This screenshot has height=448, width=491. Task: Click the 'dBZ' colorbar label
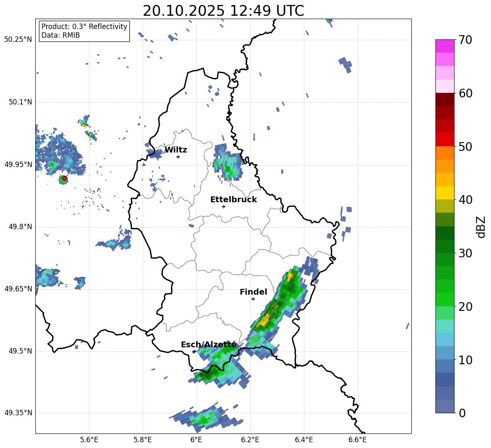click(481, 227)
